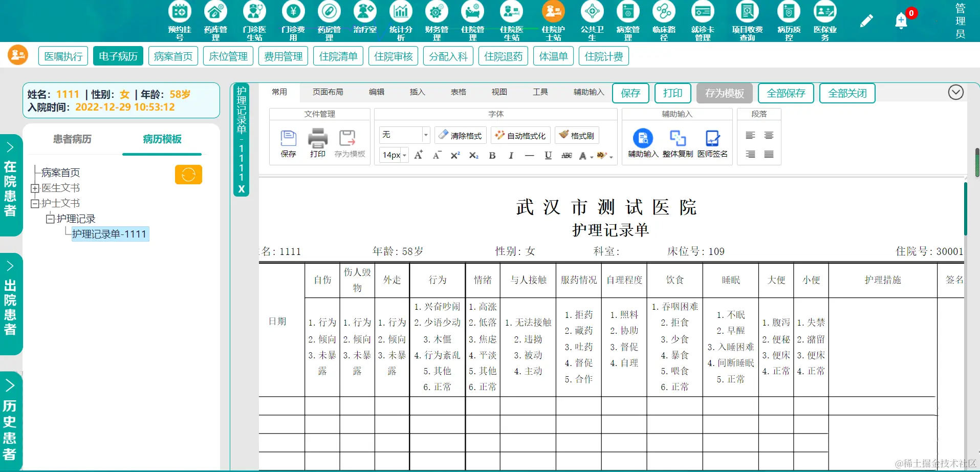Expand the 历史患者 side panel

10,421
